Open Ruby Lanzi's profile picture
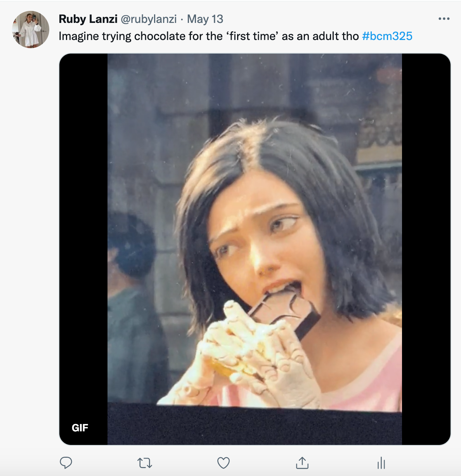Image resolution: width=461 pixels, height=476 pixels. 31,30
